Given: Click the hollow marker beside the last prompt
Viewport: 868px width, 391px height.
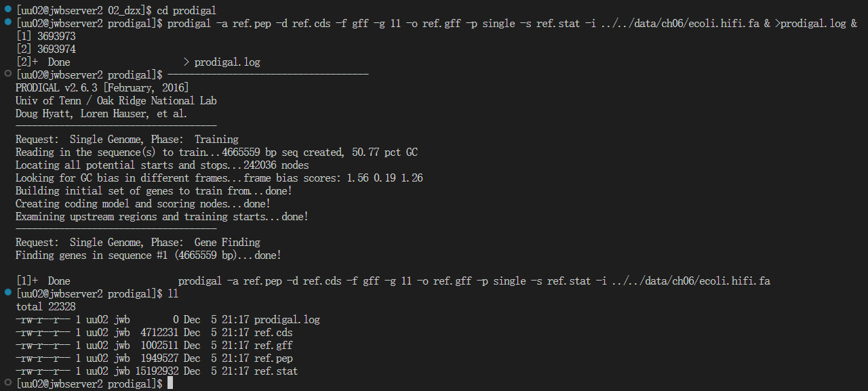Looking at the screenshot, I should click(7, 384).
